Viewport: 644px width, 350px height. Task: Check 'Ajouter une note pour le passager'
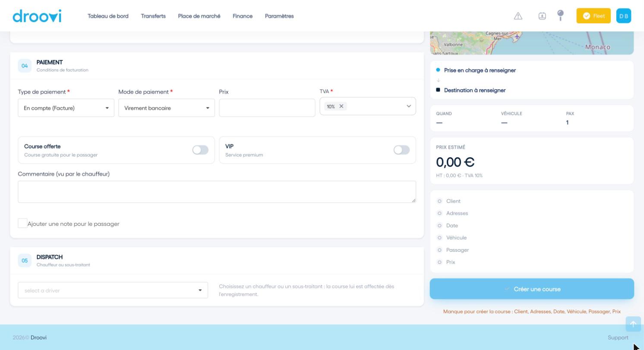tap(22, 223)
